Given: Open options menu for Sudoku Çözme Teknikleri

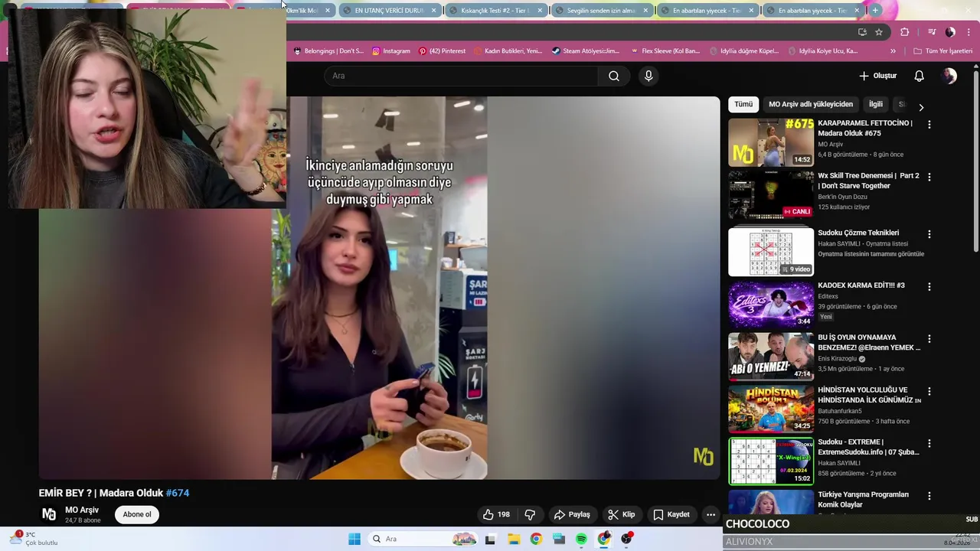Looking at the screenshot, I should 929,234.
